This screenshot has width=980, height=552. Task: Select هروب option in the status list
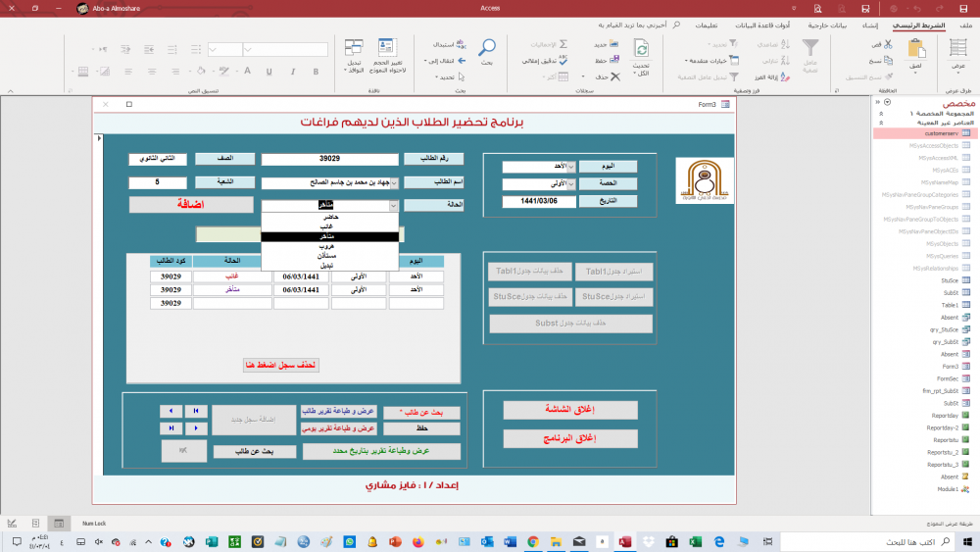pyautogui.click(x=330, y=246)
